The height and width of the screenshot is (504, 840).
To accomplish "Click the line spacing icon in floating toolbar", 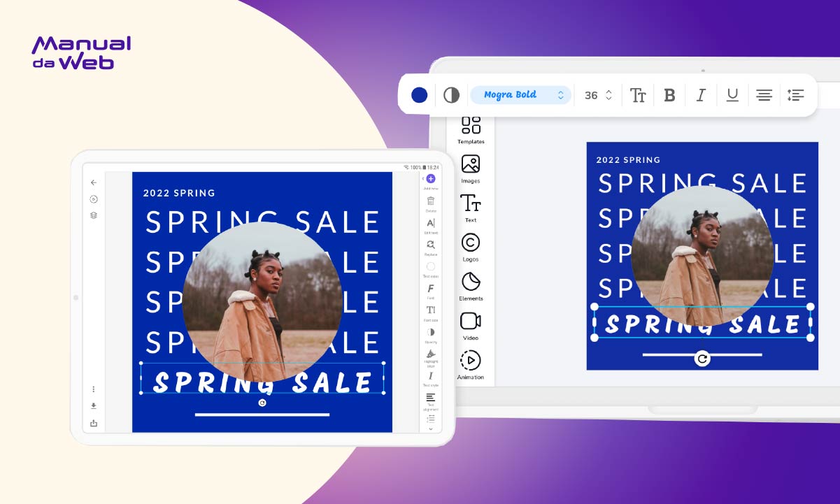I will point(795,95).
